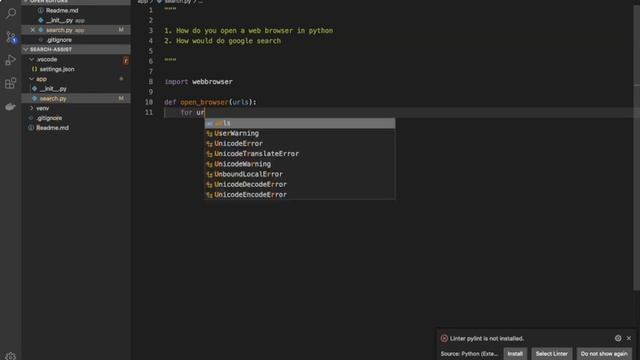Image resolution: width=640 pixels, height=360 pixels.
Task: Click 'def open_browser(urls):' line
Action: tap(210, 102)
